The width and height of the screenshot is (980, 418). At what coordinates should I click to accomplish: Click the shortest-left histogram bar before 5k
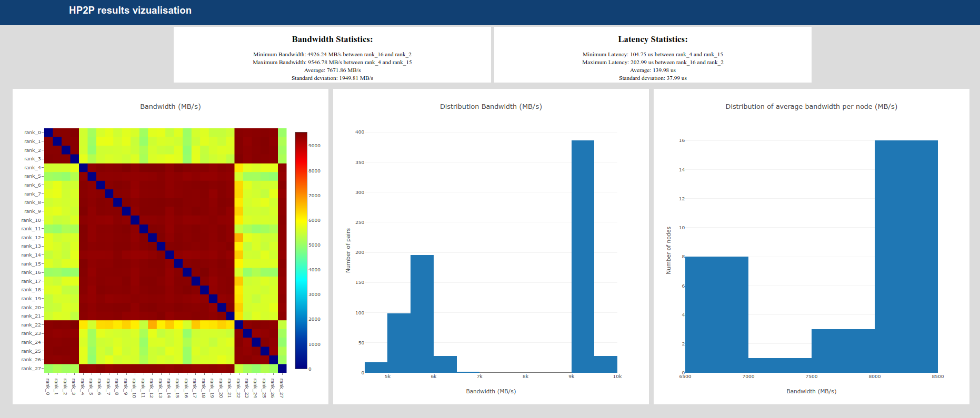376,368
